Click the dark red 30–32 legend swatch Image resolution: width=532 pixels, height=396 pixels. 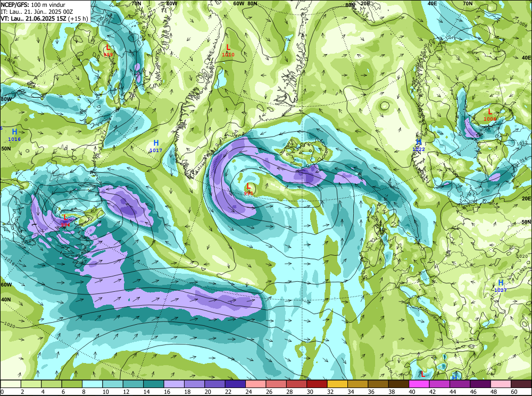(x=317, y=384)
